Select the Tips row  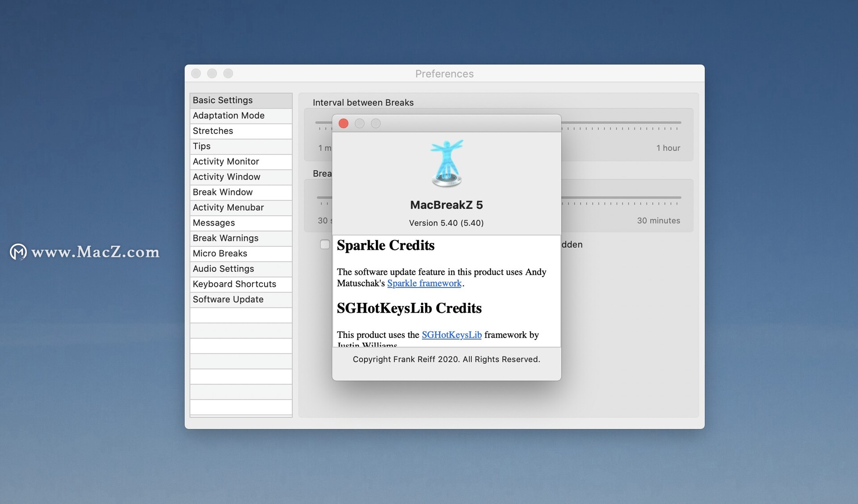coord(241,147)
